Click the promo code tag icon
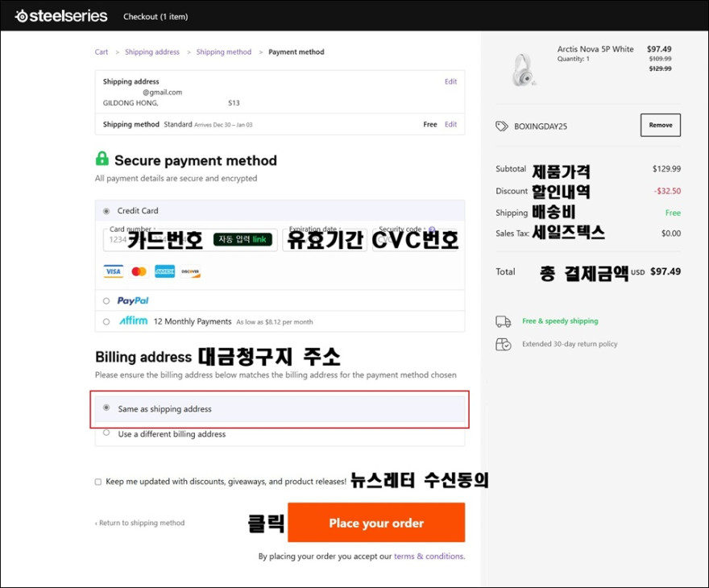This screenshot has width=709, height=588. click(x=502, y=126)
